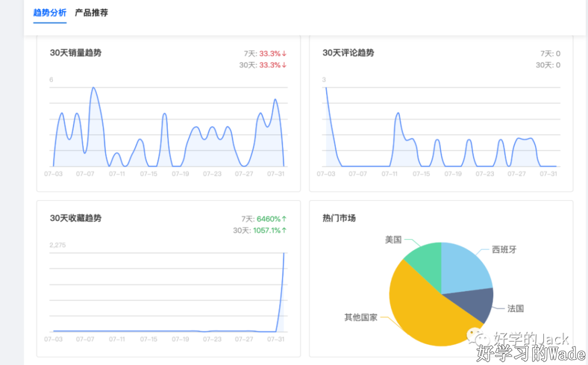Click the 07-19 label on sales chart
Image resolution: width=588 pixels, height=365 pixels.
click(180, 174)
